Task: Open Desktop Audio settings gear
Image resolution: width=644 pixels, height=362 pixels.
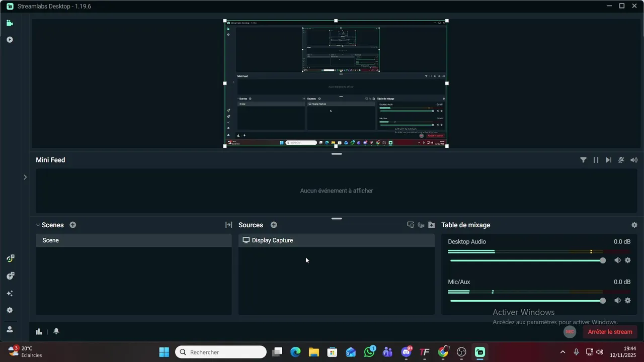Action: point(627,260)
